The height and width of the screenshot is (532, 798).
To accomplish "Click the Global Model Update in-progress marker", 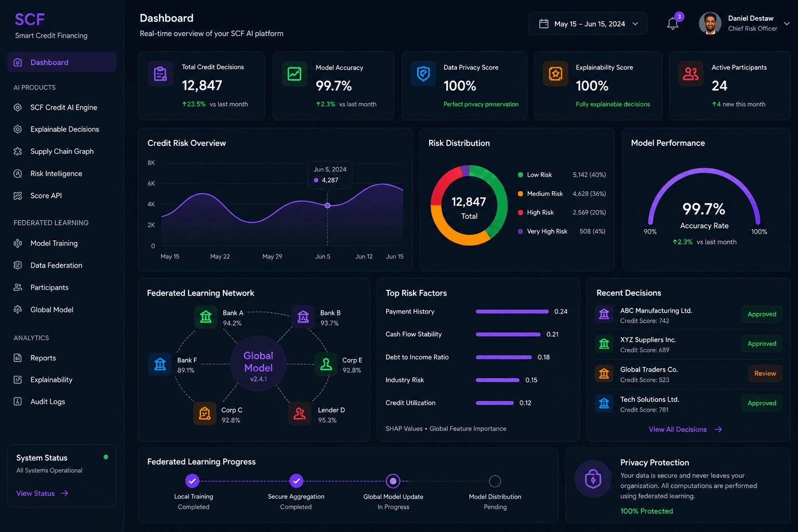I will (393, 481).
